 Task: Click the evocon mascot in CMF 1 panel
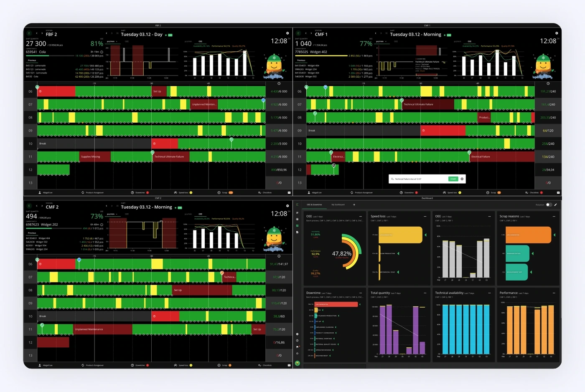(x=543, y=66)
